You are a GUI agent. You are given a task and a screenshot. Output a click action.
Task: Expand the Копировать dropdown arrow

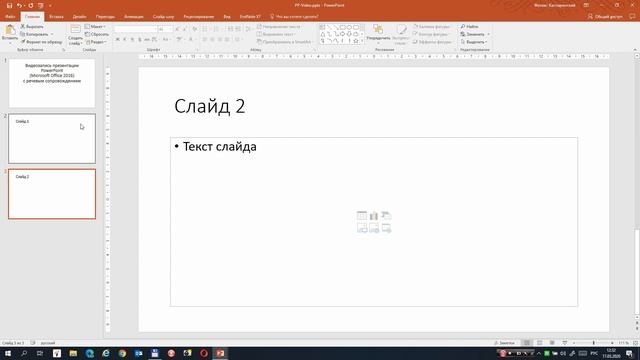(x=52, y=34)
